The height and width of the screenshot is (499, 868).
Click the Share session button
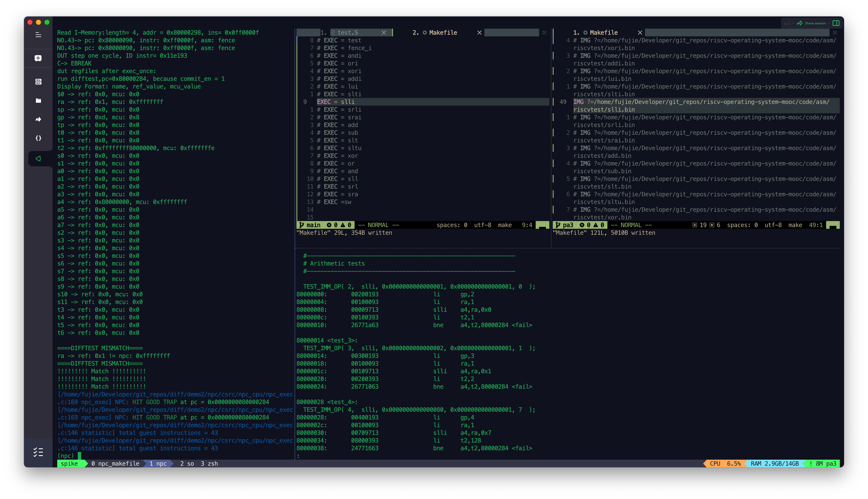812,23
